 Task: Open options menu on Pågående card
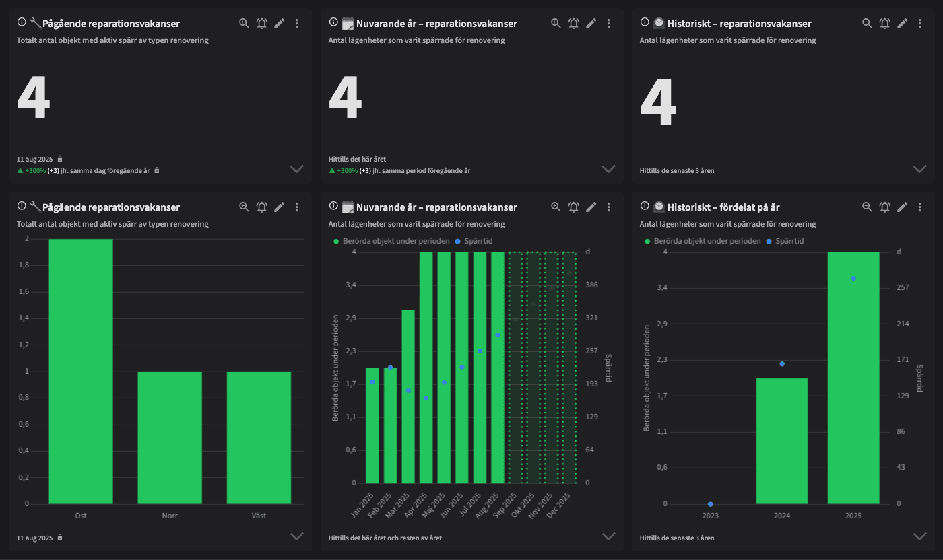pyautogui.click(x=296, y=22)
